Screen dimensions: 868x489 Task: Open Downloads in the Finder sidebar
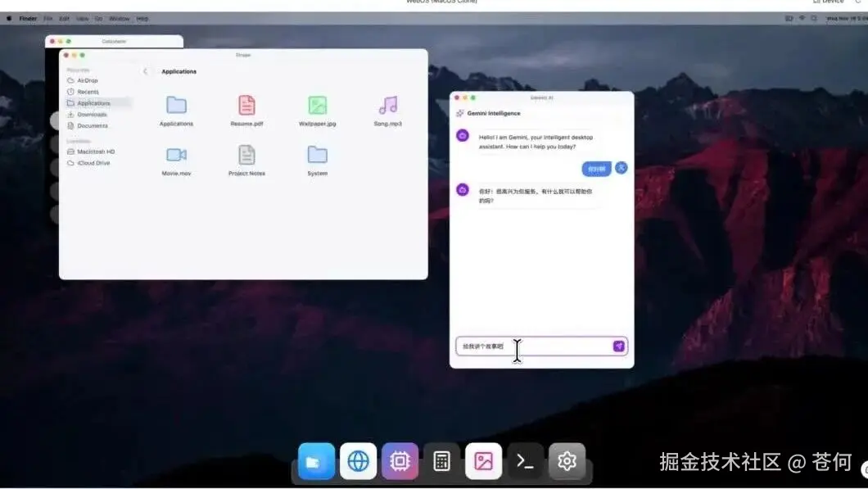pos(87,115)
